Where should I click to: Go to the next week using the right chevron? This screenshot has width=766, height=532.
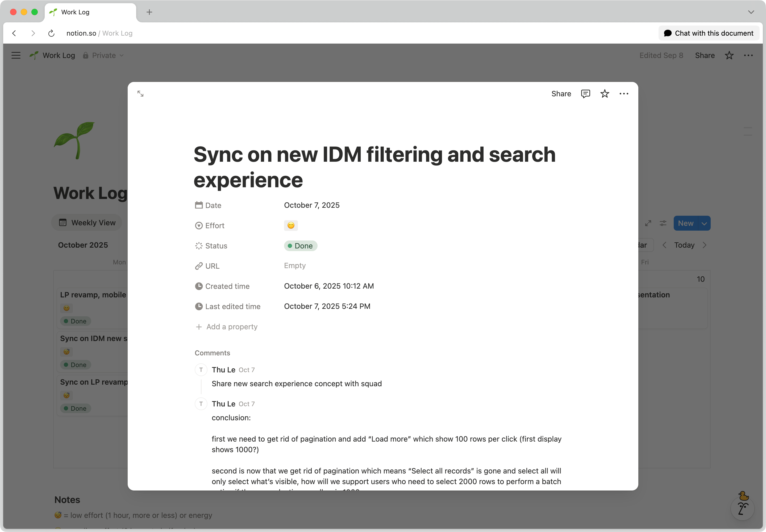704,245
